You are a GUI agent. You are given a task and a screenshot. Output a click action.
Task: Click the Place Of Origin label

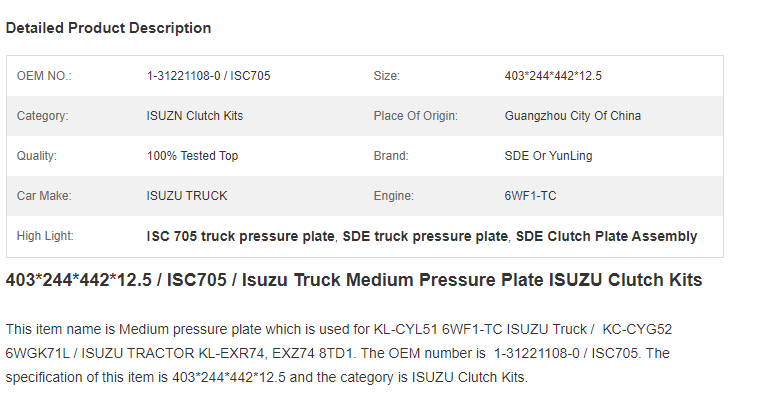(x=415, y=116)
